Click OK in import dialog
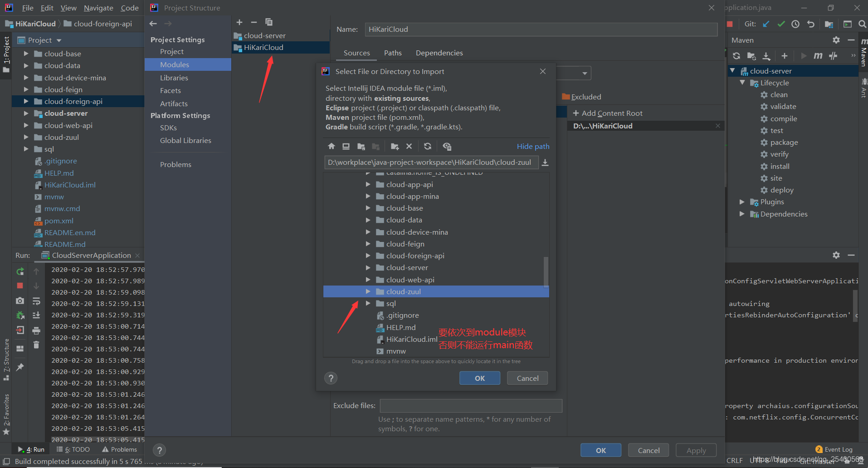The height and width of the screenshot is (468, 868). [x=480, y=378]
